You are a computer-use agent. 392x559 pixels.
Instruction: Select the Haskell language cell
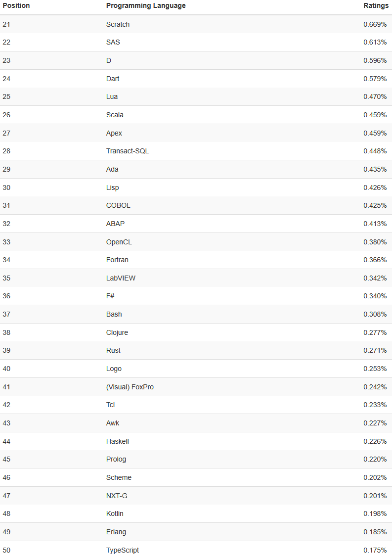118,441
